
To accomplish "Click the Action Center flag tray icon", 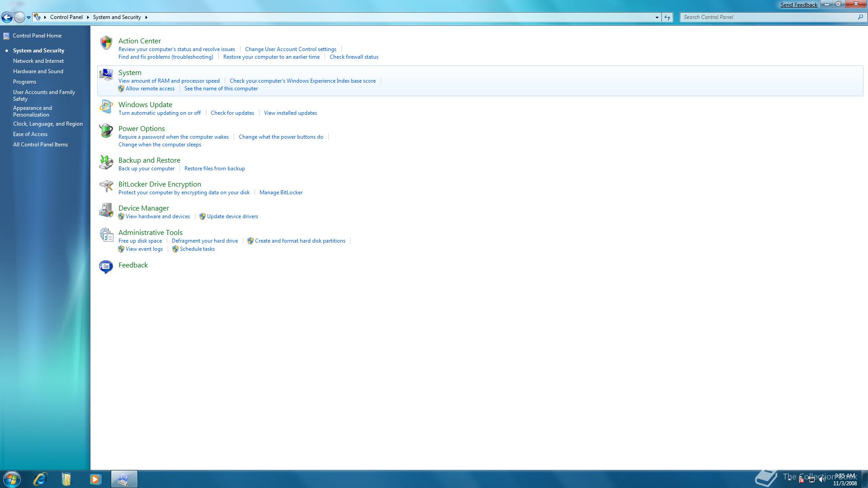I will [801, 480].
